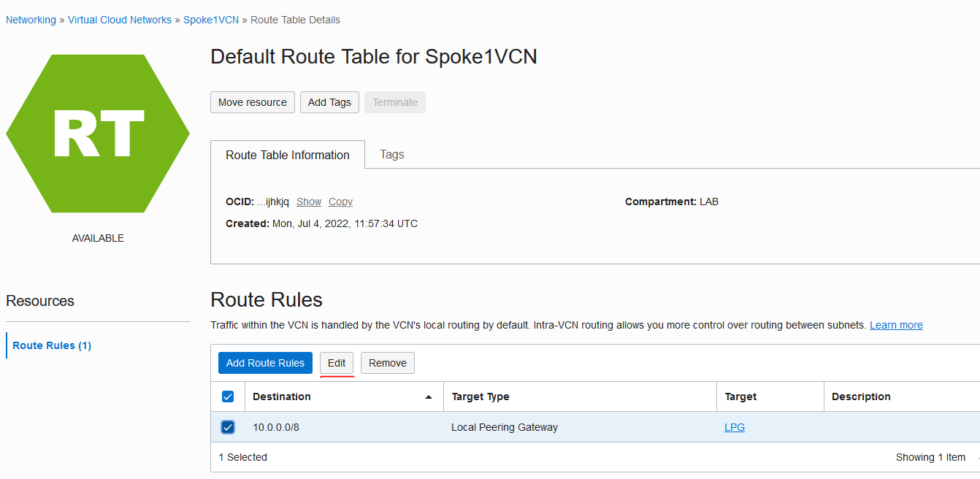Open the LPG target link
Screen dimensions: 980x479
(735, 427)
